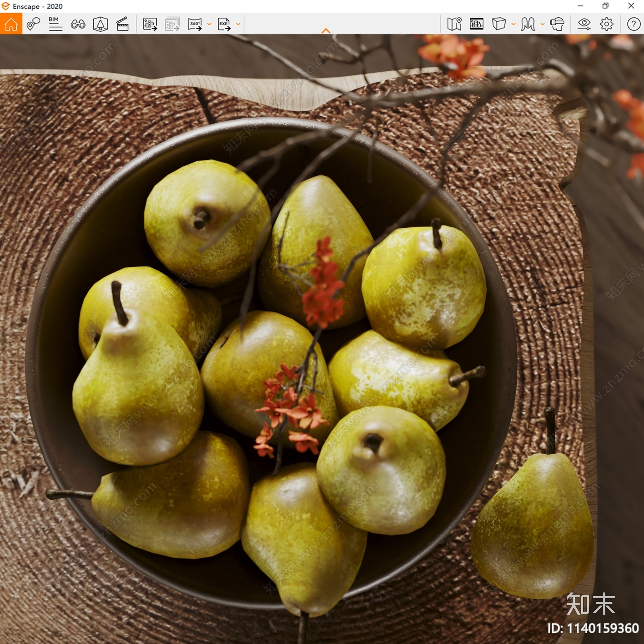The image size is (644, 644).
Task: Expand the EXE export dropdown arrow
Action: click(238, 24)
